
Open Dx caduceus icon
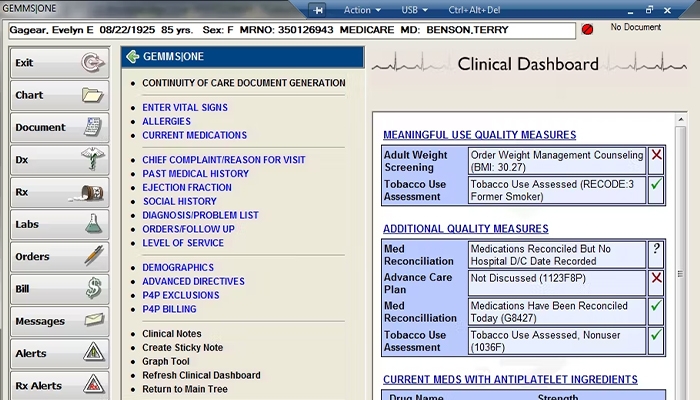[x=93, y=159]
